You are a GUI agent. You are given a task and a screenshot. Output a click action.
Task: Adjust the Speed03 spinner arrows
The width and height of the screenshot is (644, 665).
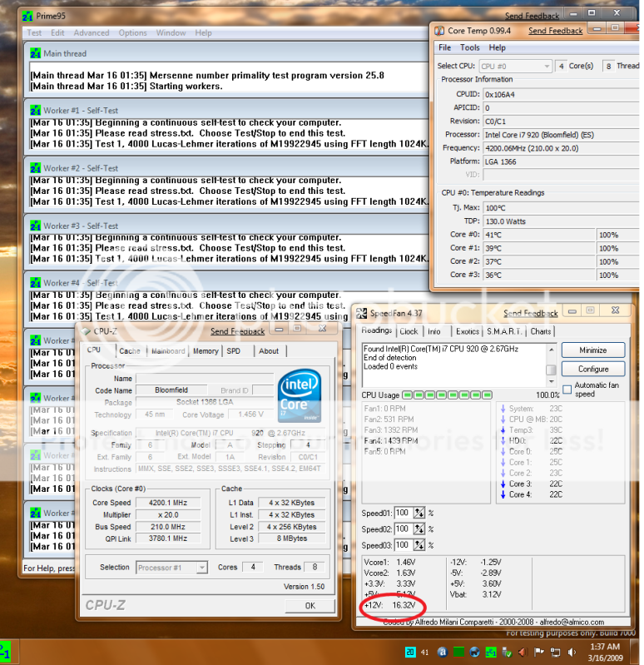[x=419, y=545]
